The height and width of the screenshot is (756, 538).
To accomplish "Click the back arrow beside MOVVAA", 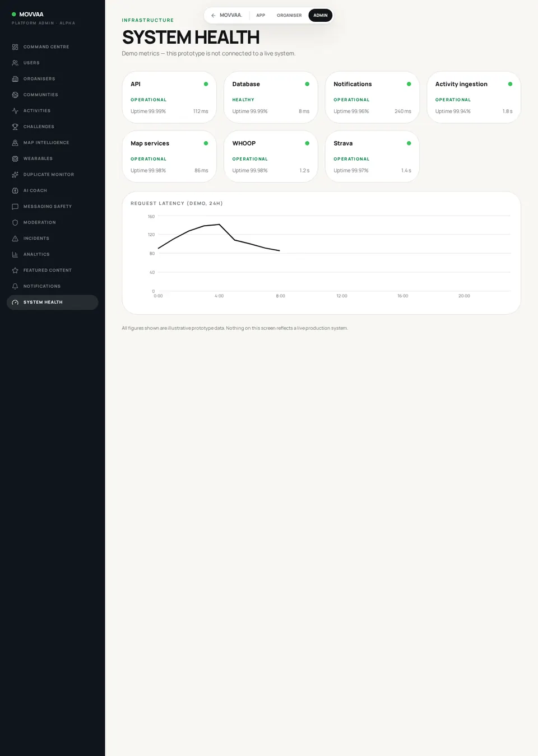I will (x=213, y=15).
